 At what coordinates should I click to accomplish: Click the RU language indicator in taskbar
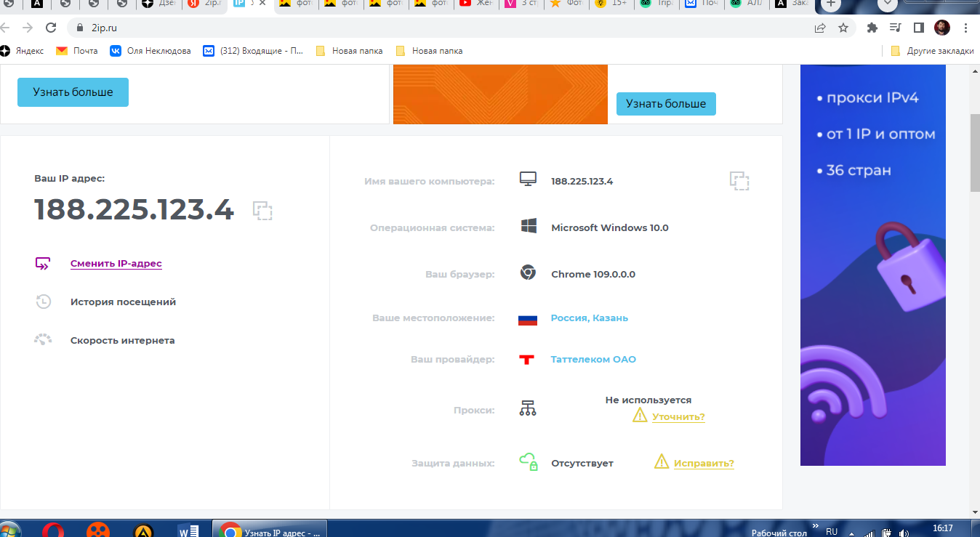tap(832, 531)
